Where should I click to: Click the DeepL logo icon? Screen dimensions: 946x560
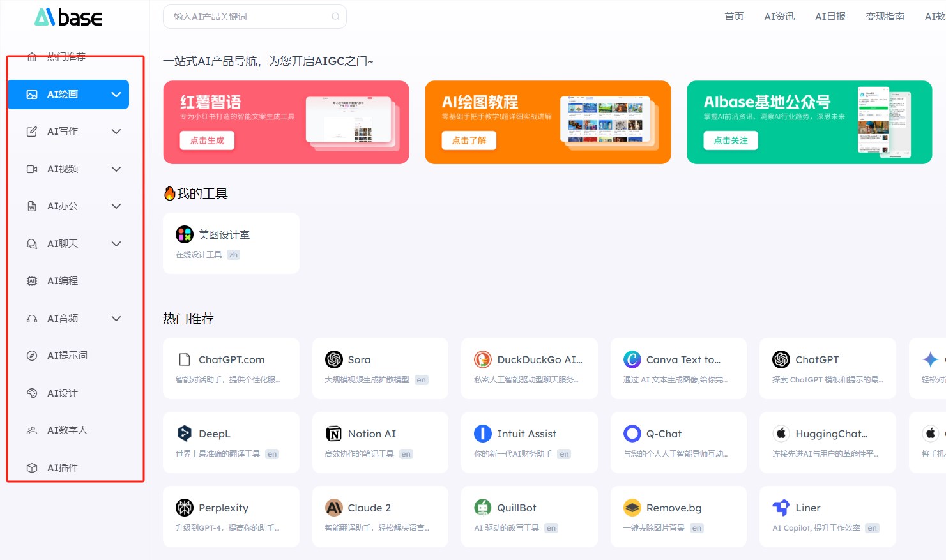[x=185, y=434]
